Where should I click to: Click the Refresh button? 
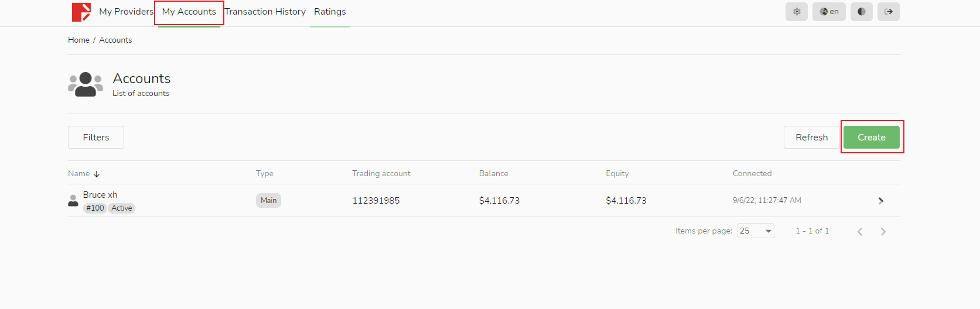811,138
